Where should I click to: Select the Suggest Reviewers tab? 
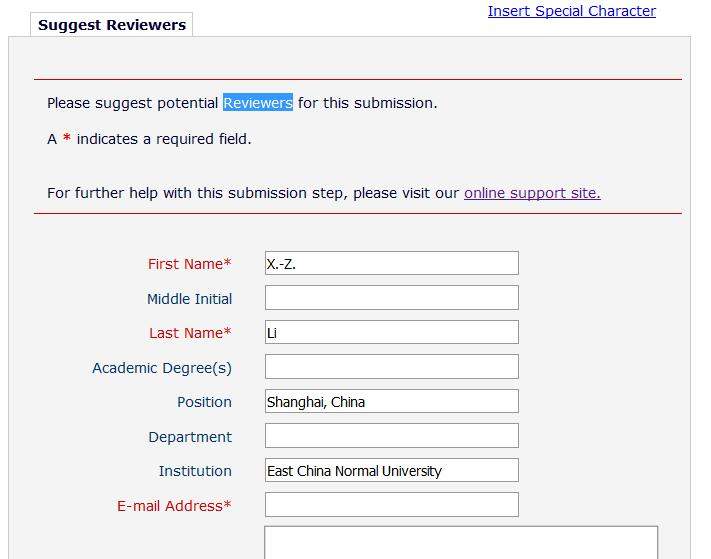pos(112,25)
